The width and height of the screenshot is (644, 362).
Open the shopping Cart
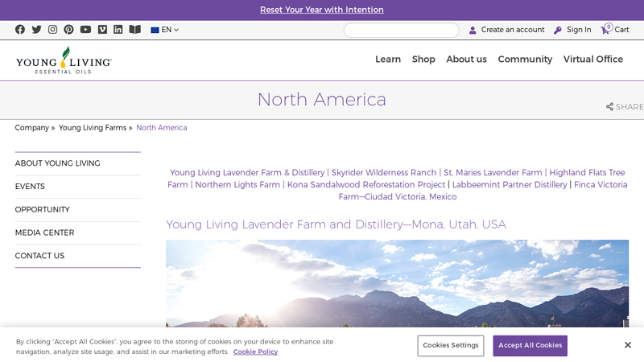(x=615, y=29)
